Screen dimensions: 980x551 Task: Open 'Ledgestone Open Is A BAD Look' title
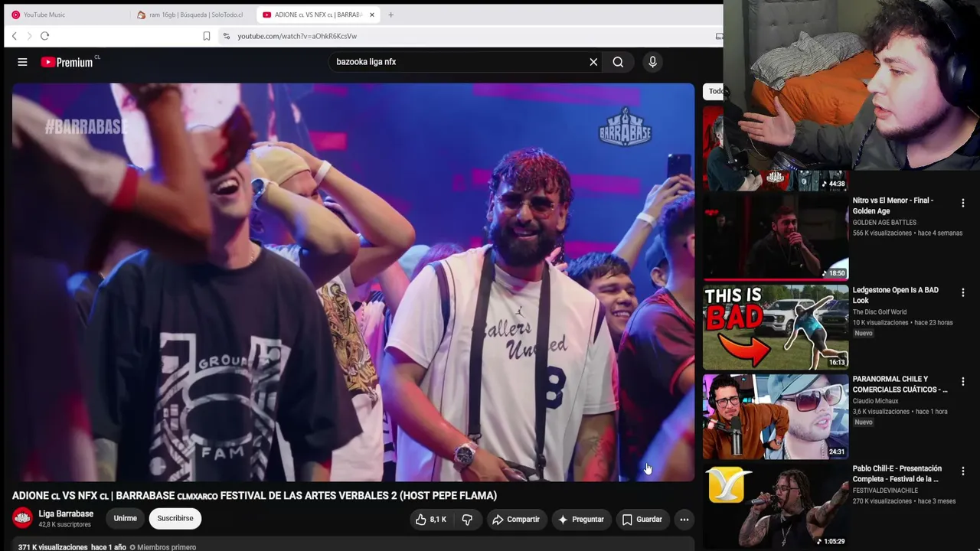pyautogui.click(x=896, y=295)
